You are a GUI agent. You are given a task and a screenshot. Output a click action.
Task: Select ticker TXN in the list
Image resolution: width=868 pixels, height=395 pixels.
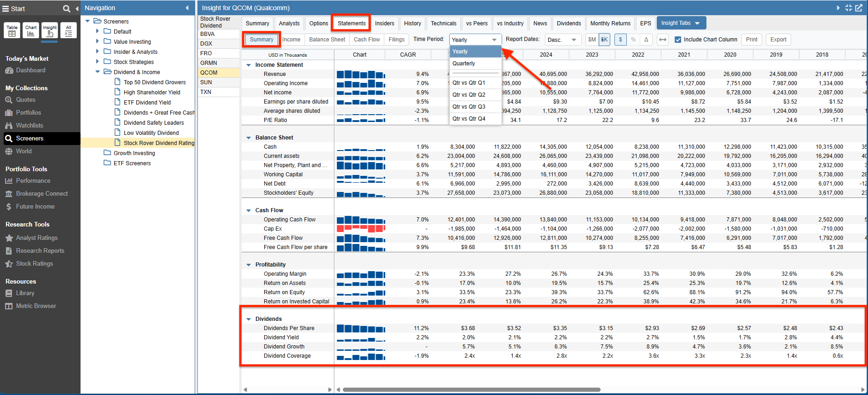[x=219, y=92]
